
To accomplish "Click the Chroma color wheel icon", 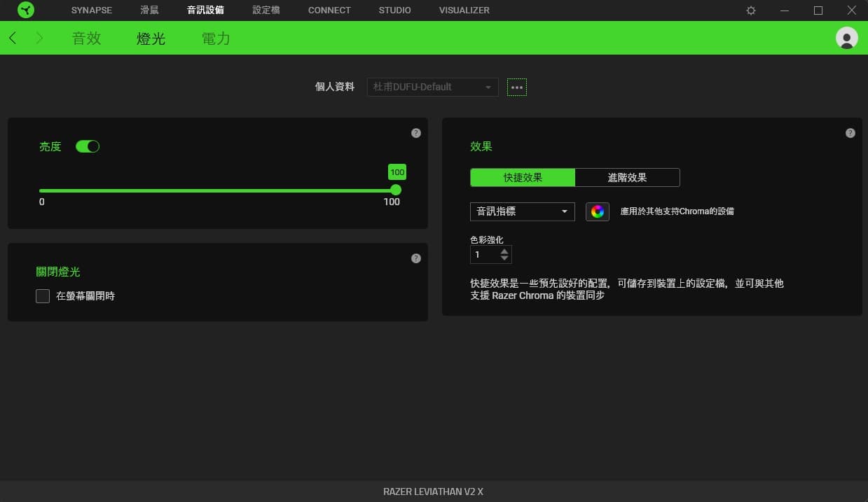I will pos(598,211).
